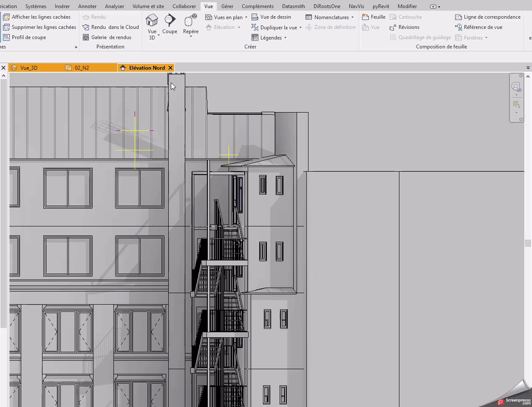Click the Repère callout tool
Viewport: 532px width, 407px height.
pyautogui.click(x=190, y=24)
